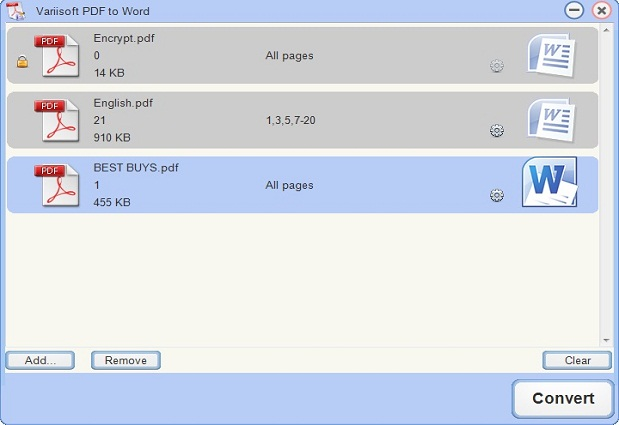
Task: Clear all files from the list
Action: pyautogui.click(x=577, y=360)
